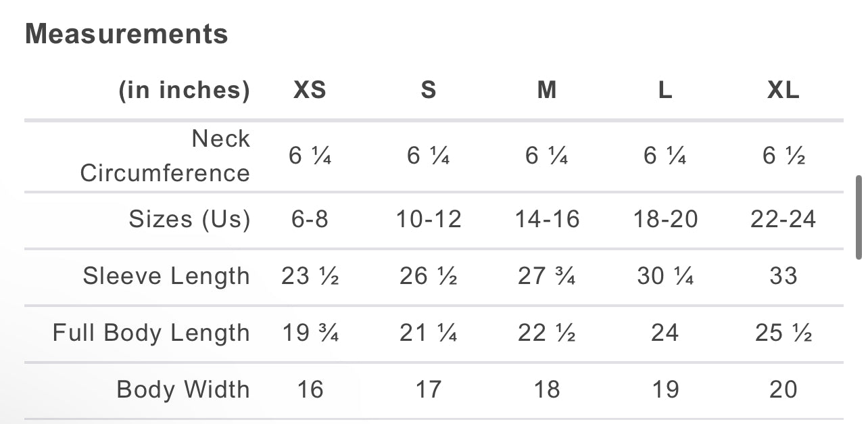Click the XL sleeve length value 33
868x424 pixels.
click(x=783, y=276)
